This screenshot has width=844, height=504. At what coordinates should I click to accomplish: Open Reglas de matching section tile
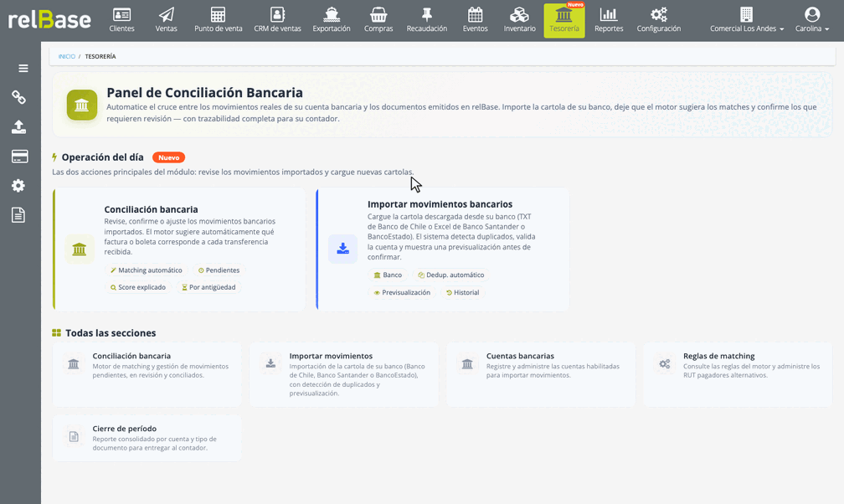(738, 374)
